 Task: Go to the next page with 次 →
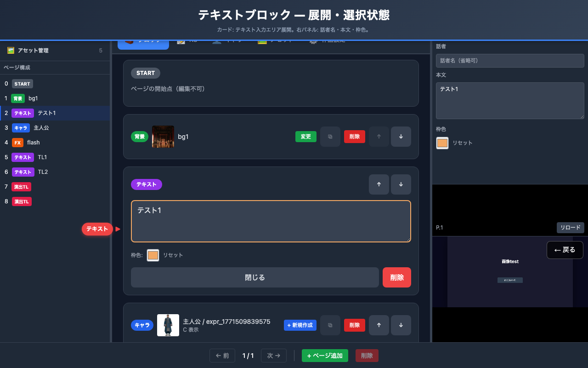(274, 356)
